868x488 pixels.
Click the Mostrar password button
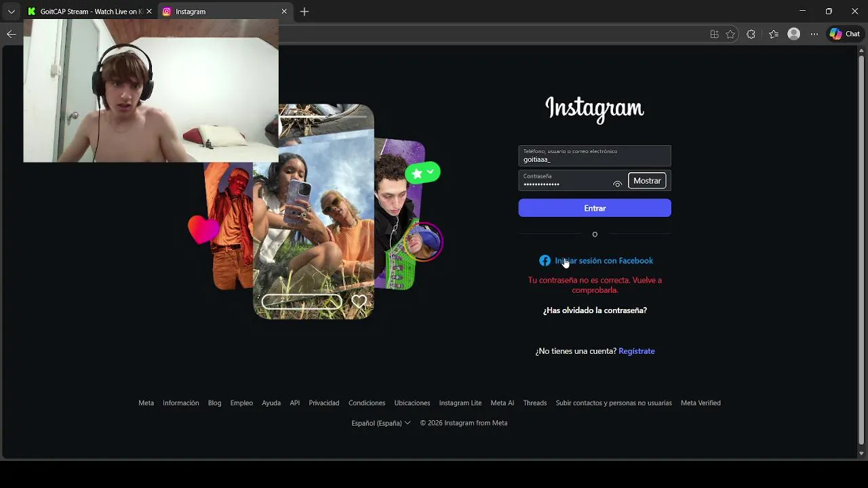coord(647,180)
